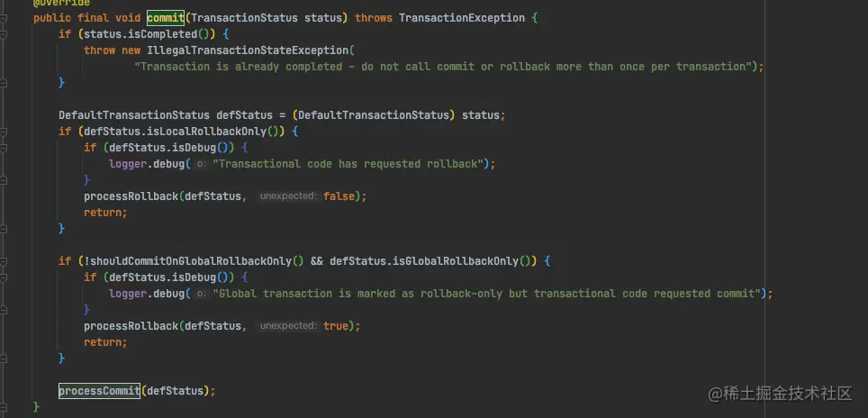Click the @Override annotation
Viewport: 868px width, 418px height.
(x=61, y=4)
